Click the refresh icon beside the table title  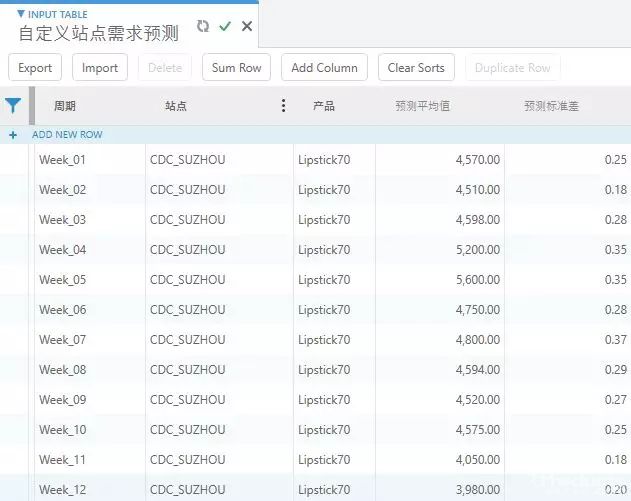[x=203, y=27]
